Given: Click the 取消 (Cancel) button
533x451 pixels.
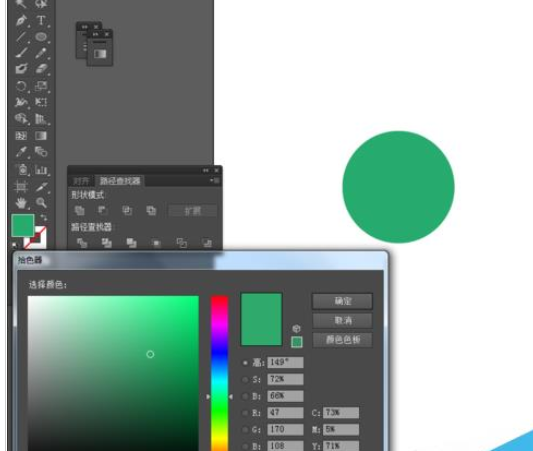Looking at the screenshot, I should [342, 320].
